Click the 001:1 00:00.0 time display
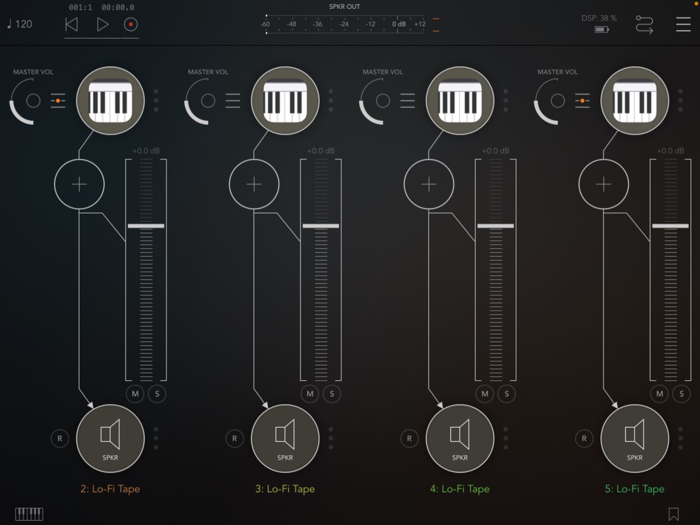This screenshot has height=525, width=700. 101,7
